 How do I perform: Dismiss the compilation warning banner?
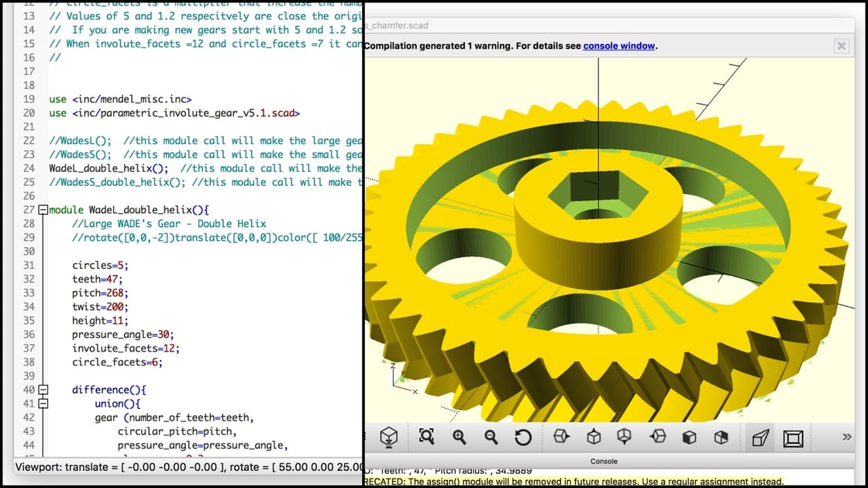point(841,46)
